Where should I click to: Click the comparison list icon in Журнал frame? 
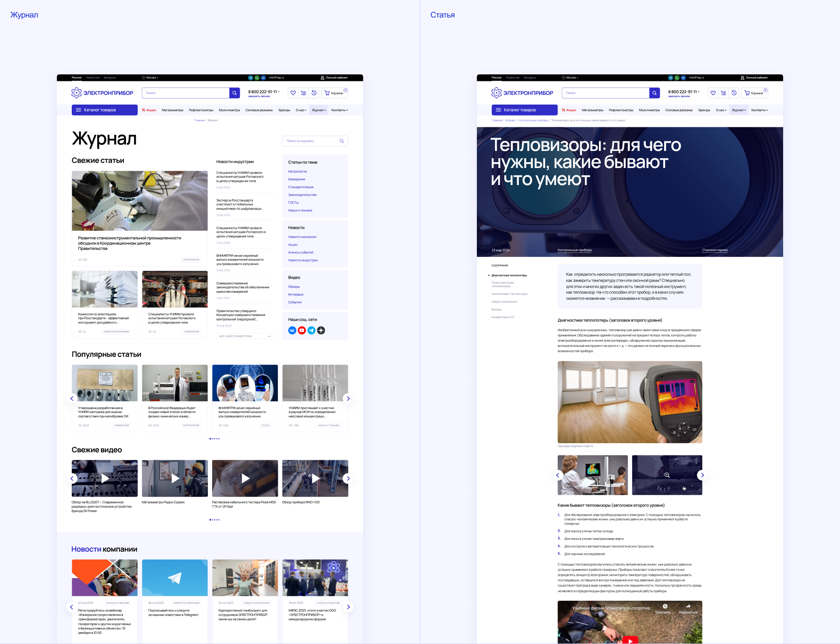(x=304, y=93)
